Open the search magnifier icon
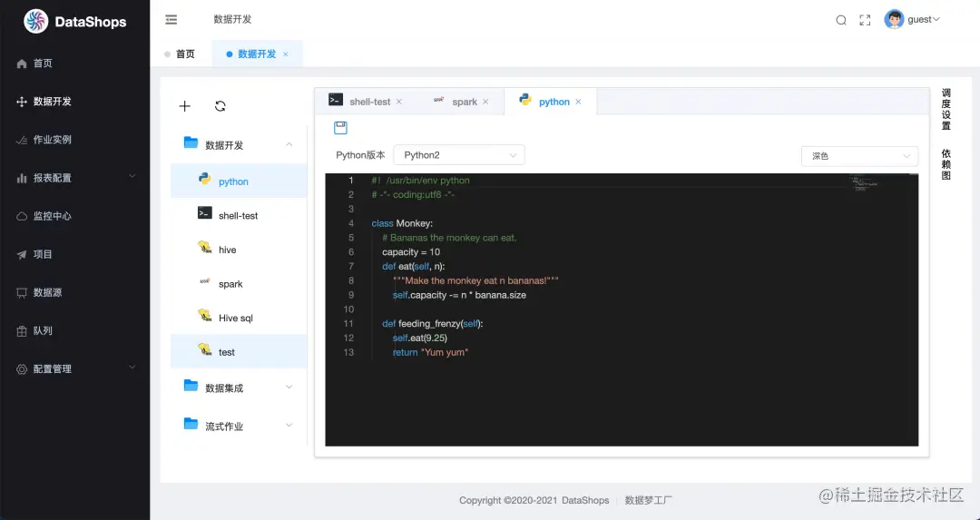Screen dimensions: 980x520 (841, 20)
